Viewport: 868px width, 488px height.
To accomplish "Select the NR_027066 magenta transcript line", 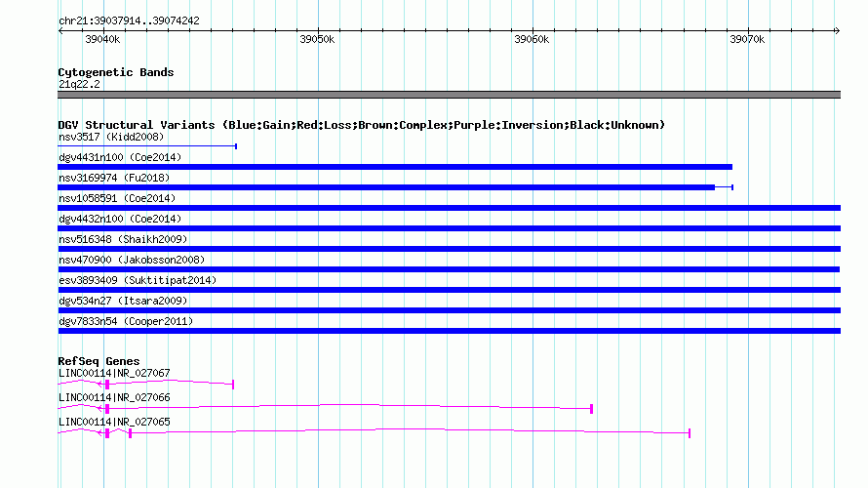I will pos(326,408).
